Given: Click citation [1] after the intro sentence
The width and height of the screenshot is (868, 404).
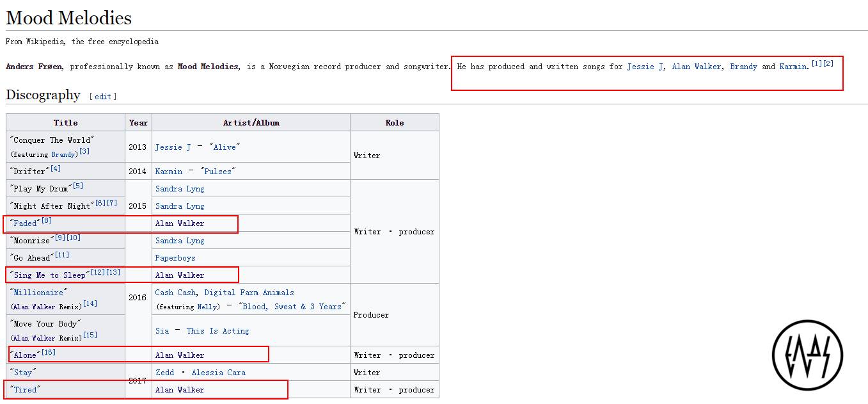Looking at the screenshot, I should [x=817, y=63].
